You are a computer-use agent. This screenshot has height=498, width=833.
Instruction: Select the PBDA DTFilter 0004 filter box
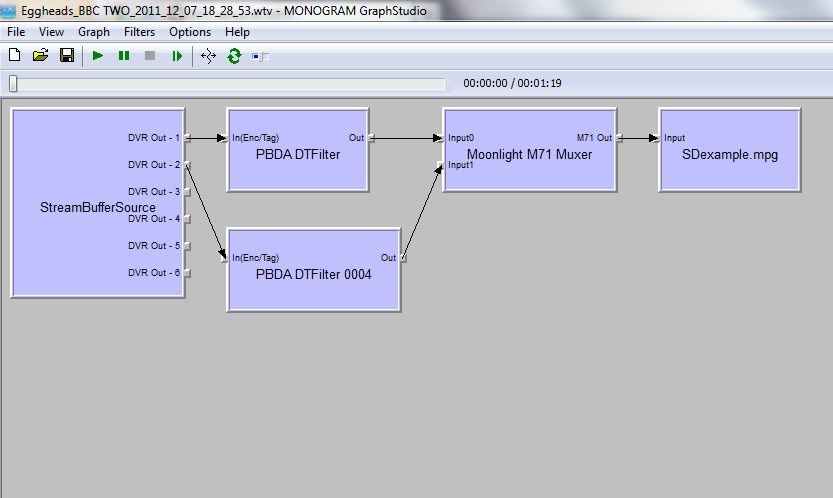click(313, 270)
